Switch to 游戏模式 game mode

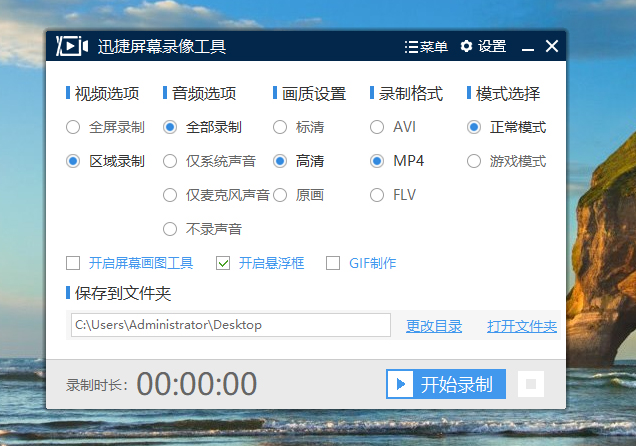[506, 161]
